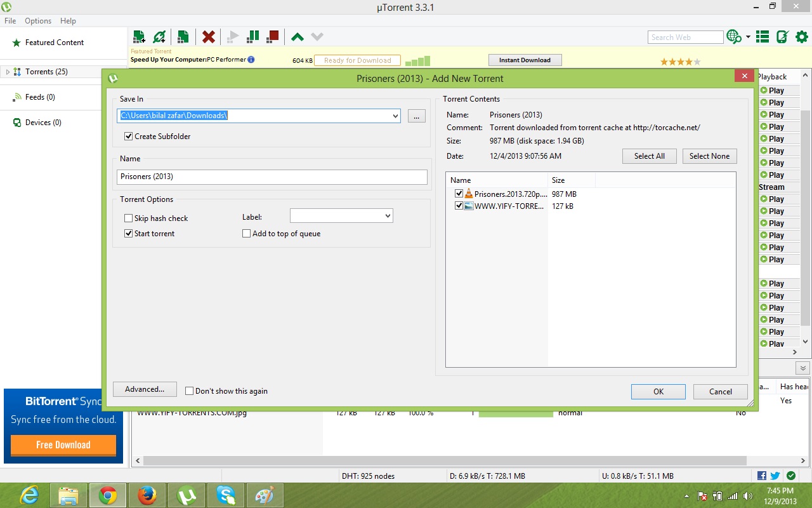This screenshot has height=508, width=812.
Task: Click the Facebook icon in status bar
Action: (762, 476)
